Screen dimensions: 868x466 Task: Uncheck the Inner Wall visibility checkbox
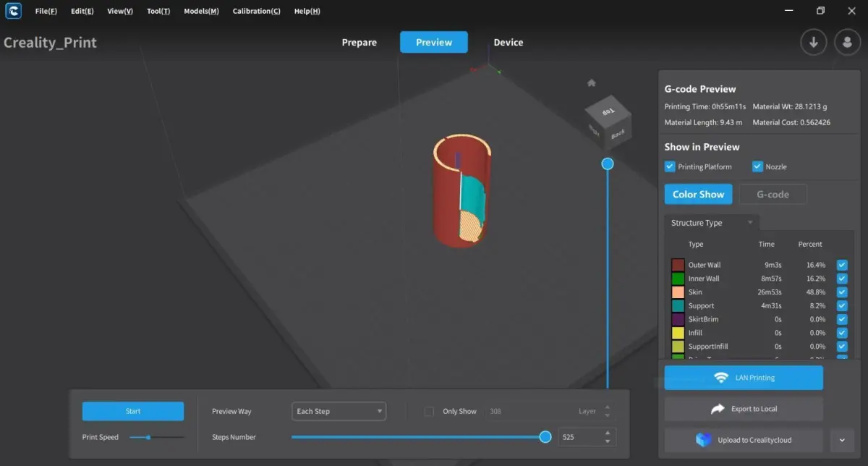coord(842,279)
